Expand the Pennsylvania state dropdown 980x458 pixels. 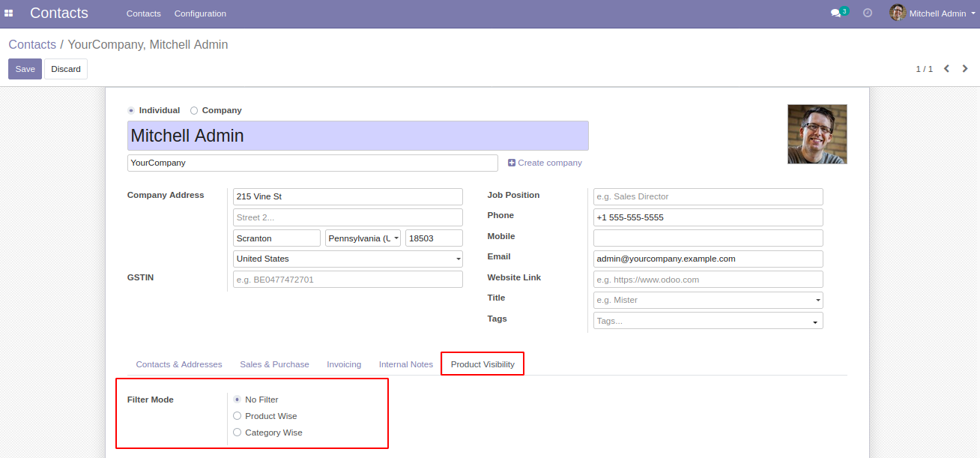click(363, 238)
